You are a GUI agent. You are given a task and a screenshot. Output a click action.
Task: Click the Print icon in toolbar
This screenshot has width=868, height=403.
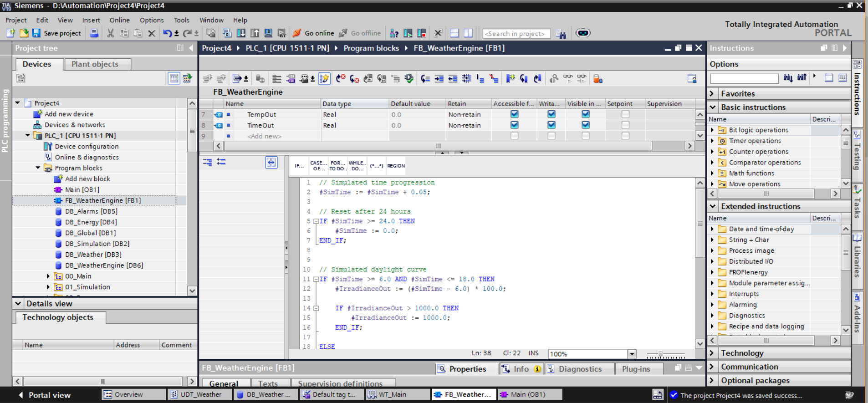coord(94,33)
